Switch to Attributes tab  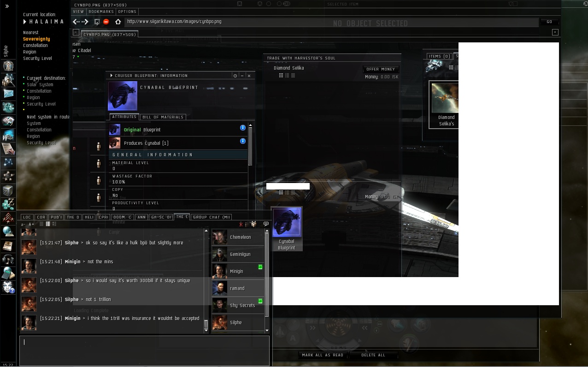tap(124, 117)
